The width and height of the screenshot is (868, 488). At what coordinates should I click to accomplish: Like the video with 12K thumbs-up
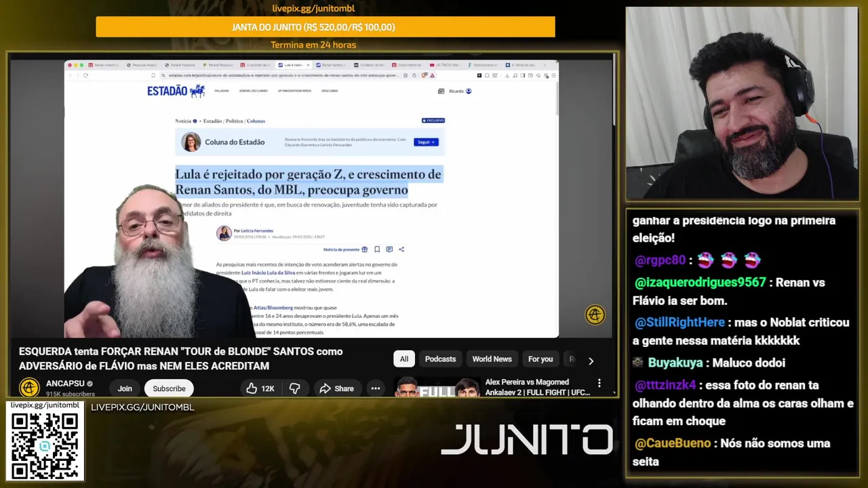[260, 388]
